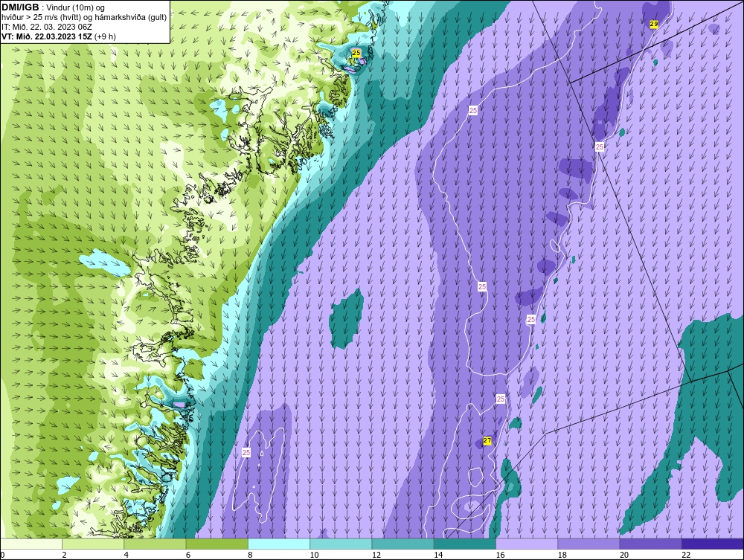Click the 4–6 m/s light green swatch
The image size is (744, 560).
[155, 544]
